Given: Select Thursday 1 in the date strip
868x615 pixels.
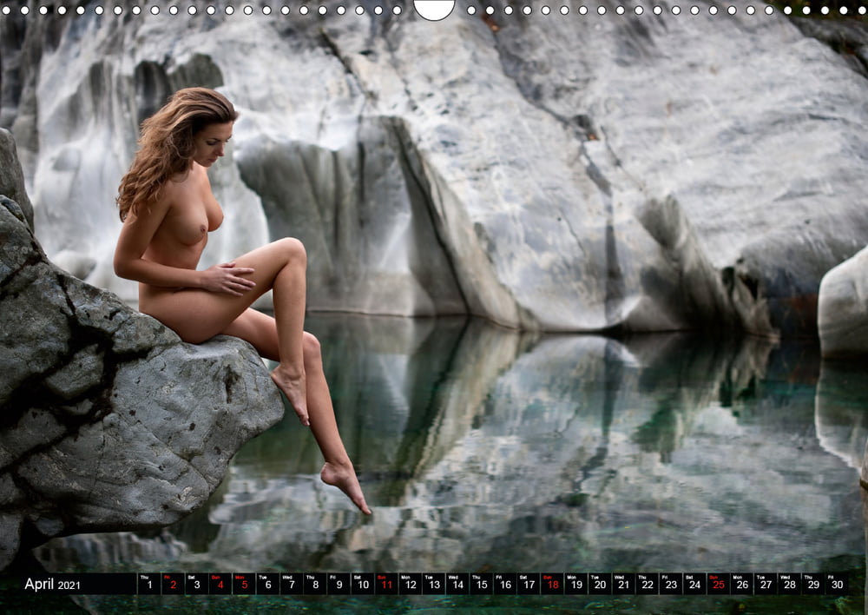Looking at the screenshot, I should (x=149, y=584).
